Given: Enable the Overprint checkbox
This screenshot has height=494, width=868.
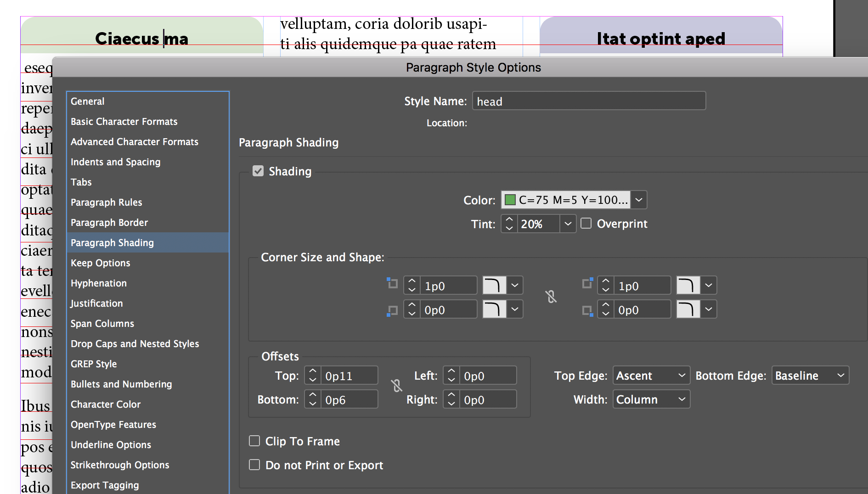Looking at the screenshot, I should [x=586, y=224].
